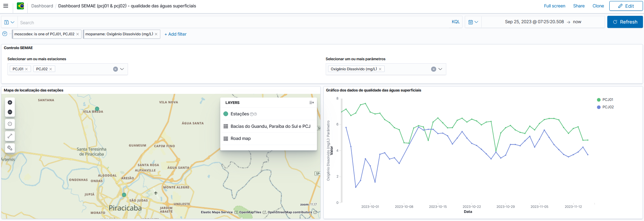
Task: Toggle PCJ02 series in chart legend
Action: click(608, 107)
